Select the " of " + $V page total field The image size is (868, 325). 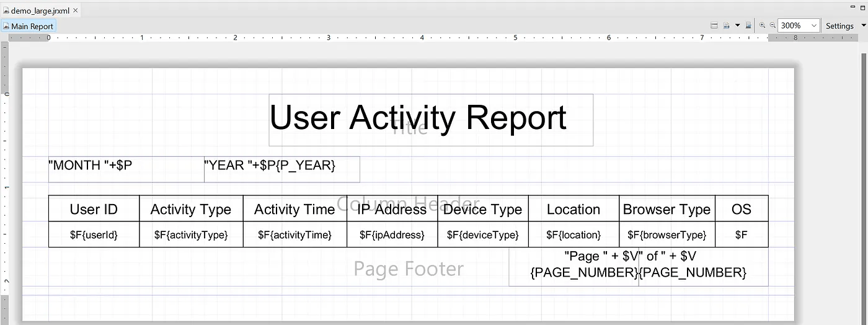click(x=704, y=267)
